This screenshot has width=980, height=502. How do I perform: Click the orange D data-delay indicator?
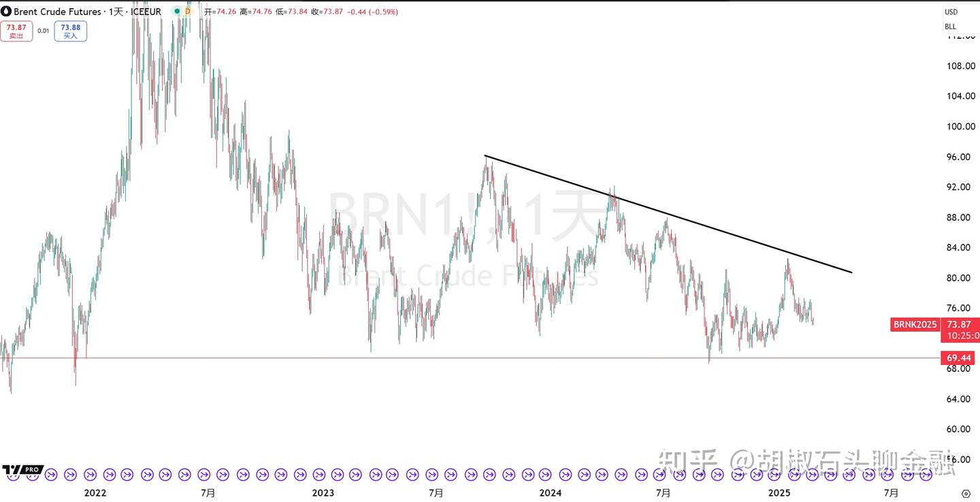pyautogui.click(x=187, y=12)
